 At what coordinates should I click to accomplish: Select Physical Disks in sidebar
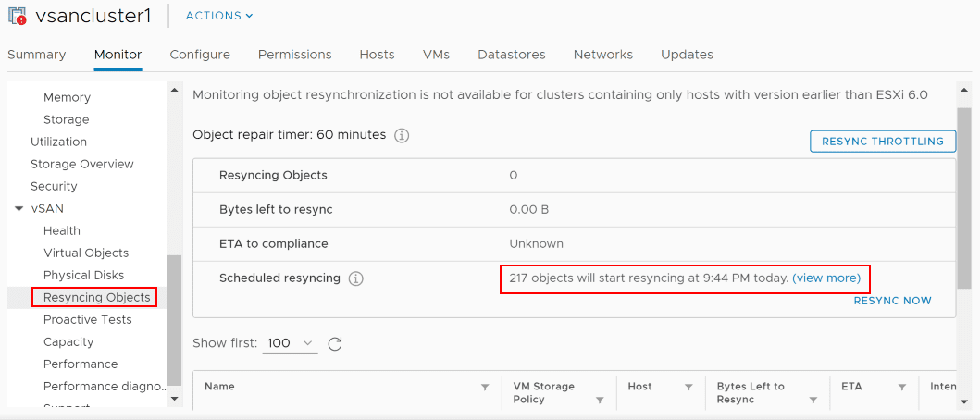(83, 275)
